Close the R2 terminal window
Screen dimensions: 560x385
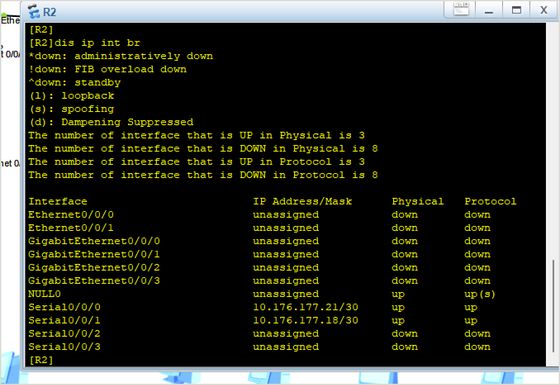point(544,10)
